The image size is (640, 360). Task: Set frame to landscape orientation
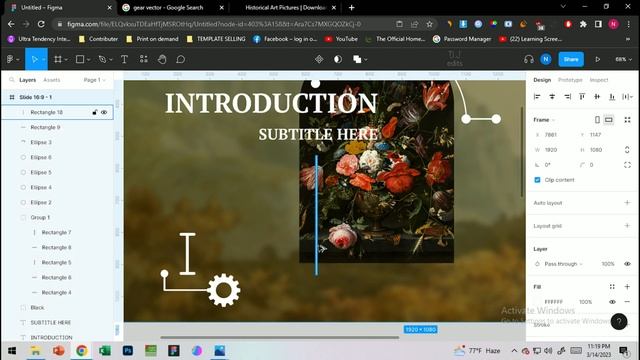tap(609, 120)
